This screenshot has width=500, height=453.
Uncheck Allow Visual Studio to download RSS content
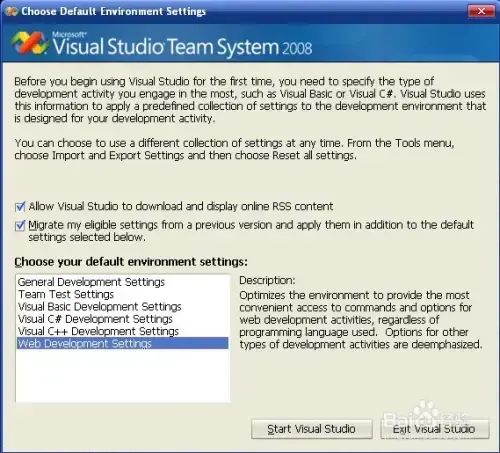[20, 207]
